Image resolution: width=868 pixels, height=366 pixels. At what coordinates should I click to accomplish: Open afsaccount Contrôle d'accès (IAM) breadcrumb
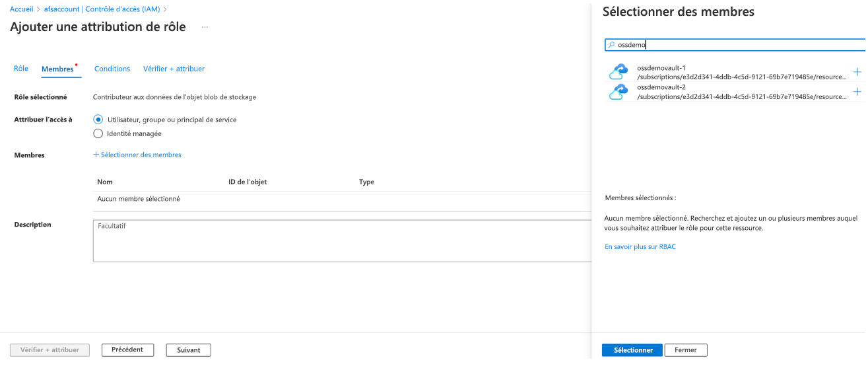pos(102,9)
